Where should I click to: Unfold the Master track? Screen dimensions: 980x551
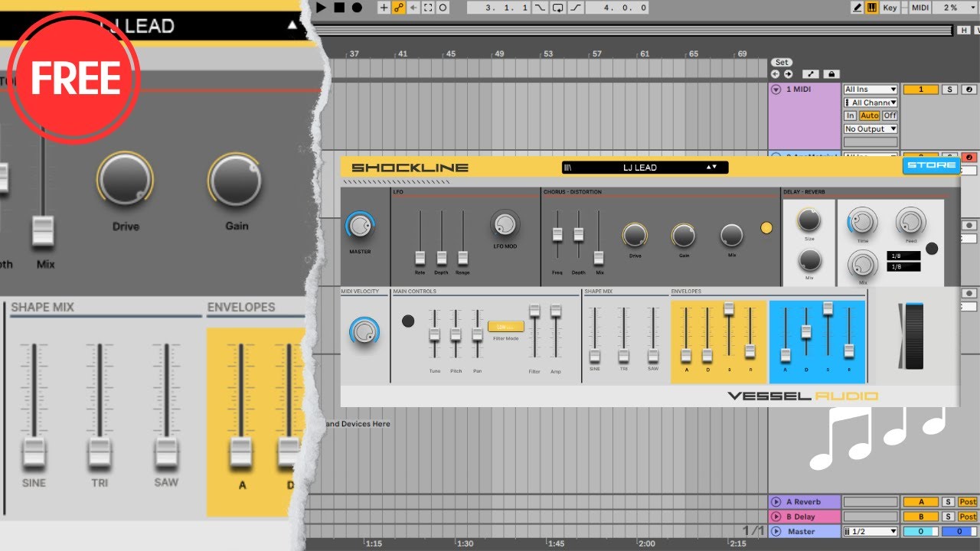(776, 531)
